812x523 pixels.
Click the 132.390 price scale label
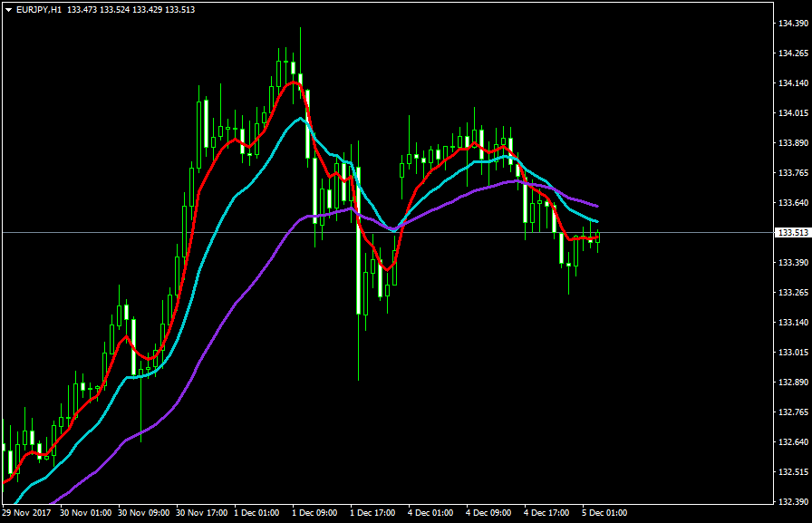[x=793, y=502]
